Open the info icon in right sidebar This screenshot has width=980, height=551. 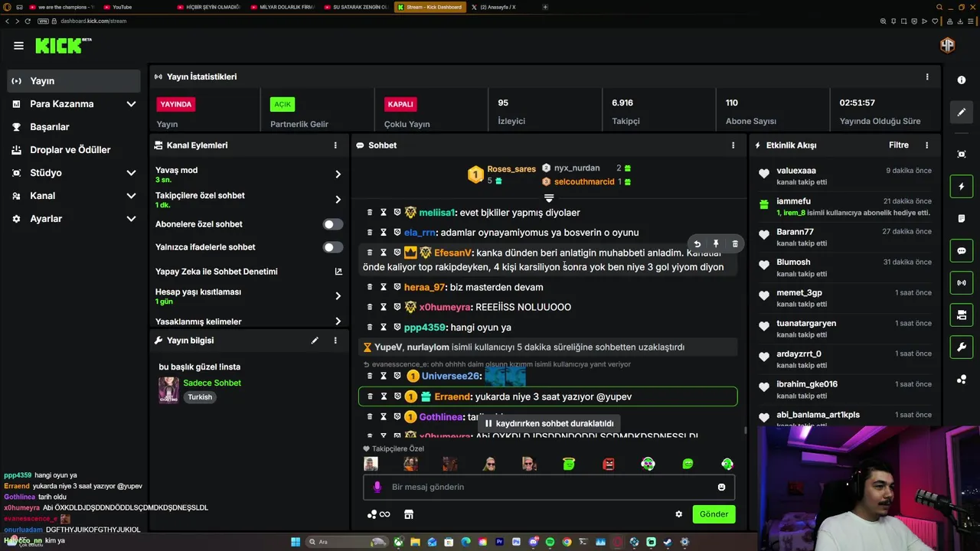(962, 80)
